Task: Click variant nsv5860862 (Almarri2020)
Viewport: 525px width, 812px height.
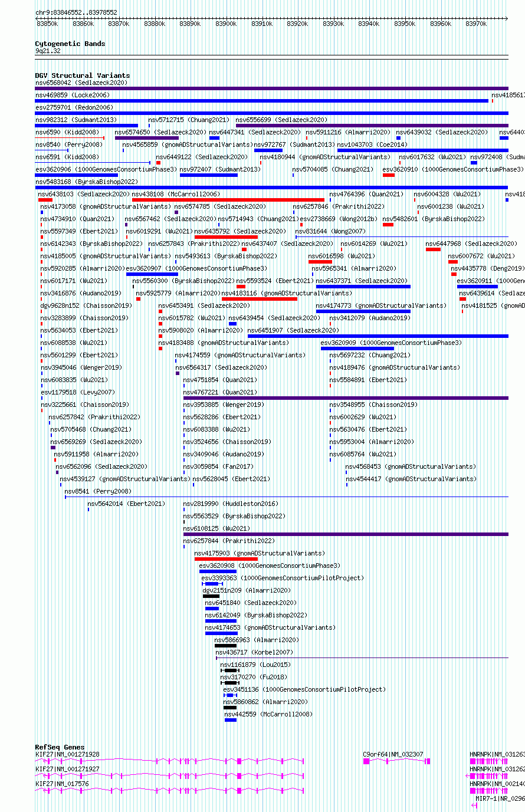Action: (x=265, y=702)
